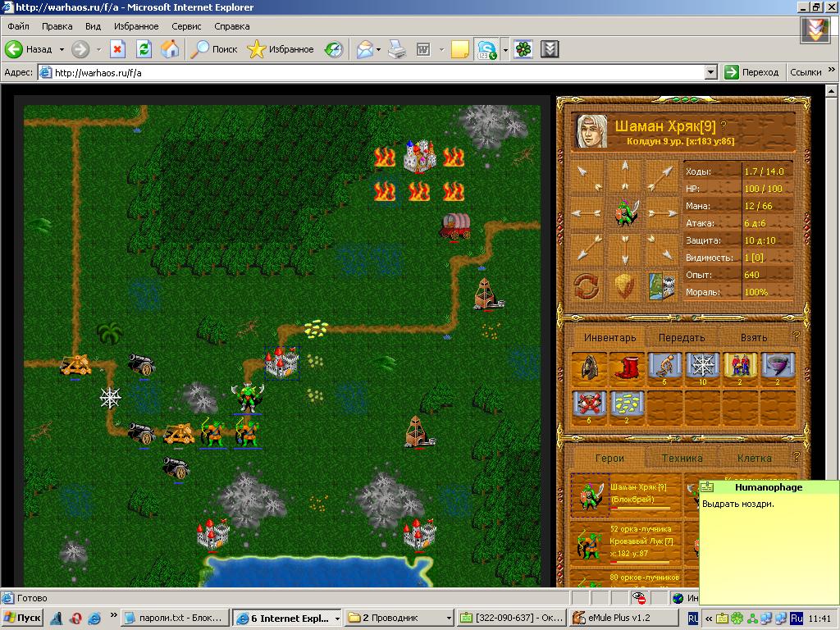Click the yellow note toolbar icon

460,49
